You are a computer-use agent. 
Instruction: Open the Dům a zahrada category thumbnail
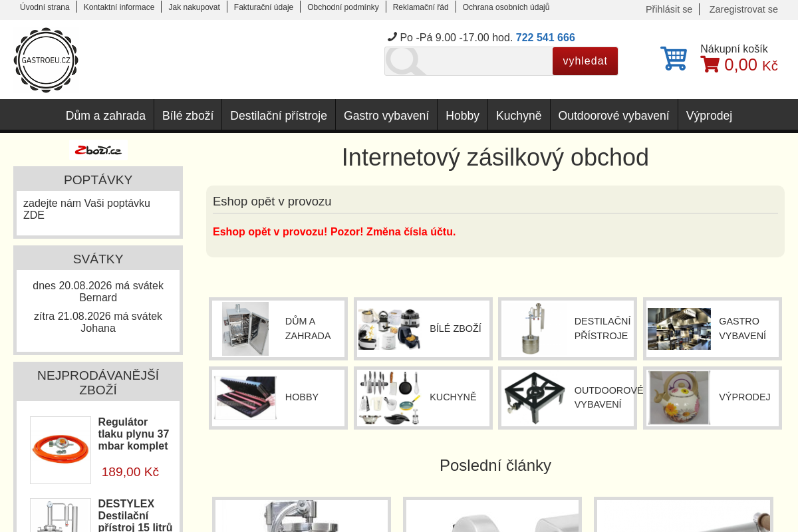coord(245,329)
